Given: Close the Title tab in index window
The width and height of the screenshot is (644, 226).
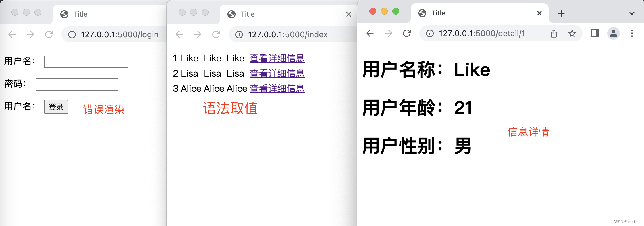Looking at the screenshot, I should (x=349, y=14).
